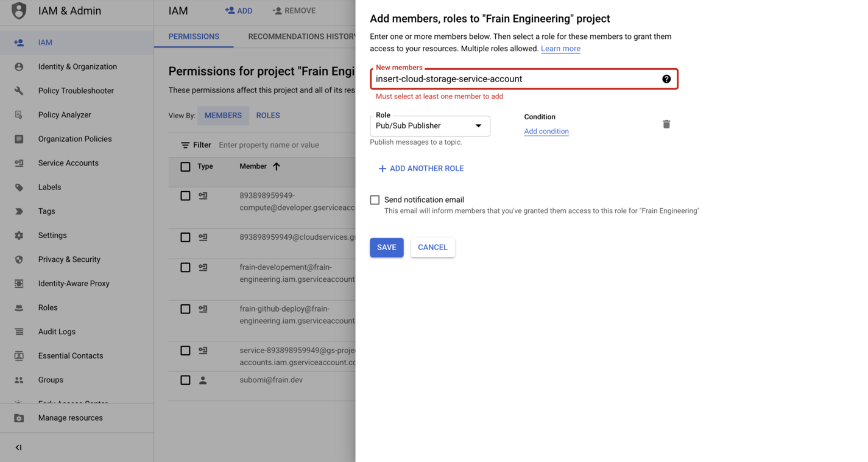Click the Service Accounts sidebar icon
The image size is (868, 462).
coord(19,163)
